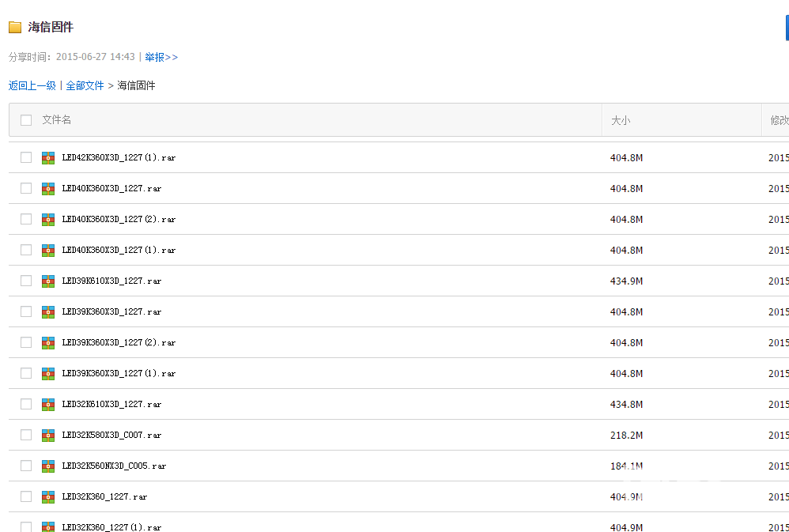Click the rar icon for LED39K360X3D_1227(1).rar
Screen dimensions: 789x532
[x=48, y=373]
